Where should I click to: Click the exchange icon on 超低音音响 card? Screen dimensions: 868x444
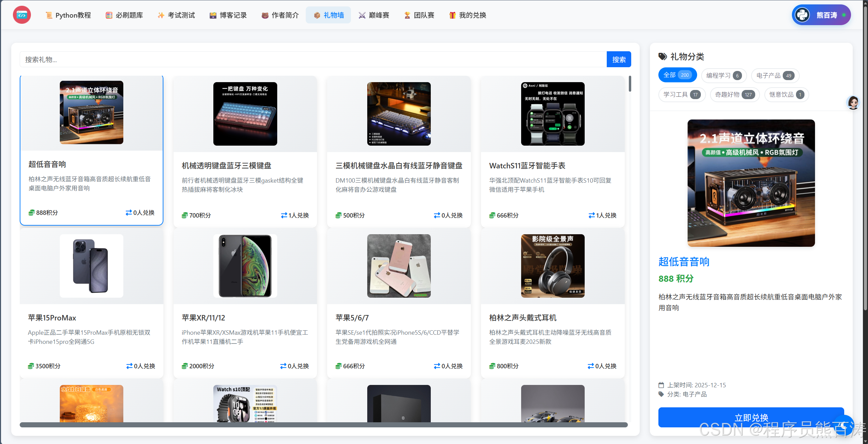[x=129, y=212]
